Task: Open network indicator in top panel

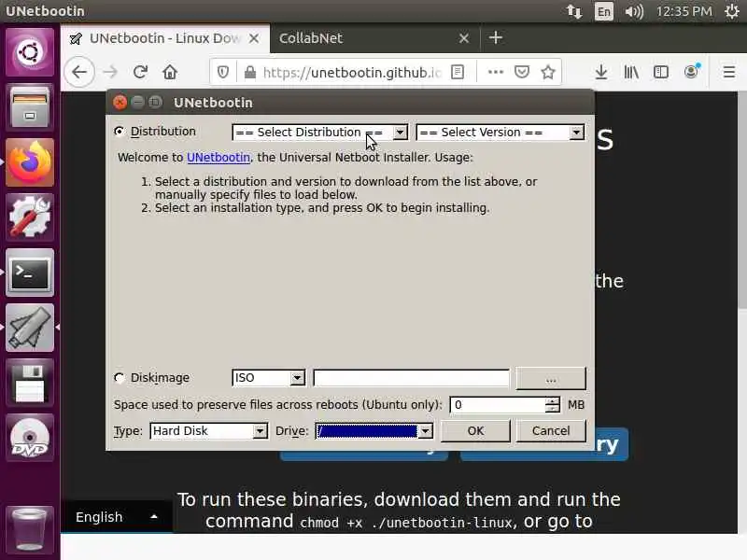Action: click(574, 11)
